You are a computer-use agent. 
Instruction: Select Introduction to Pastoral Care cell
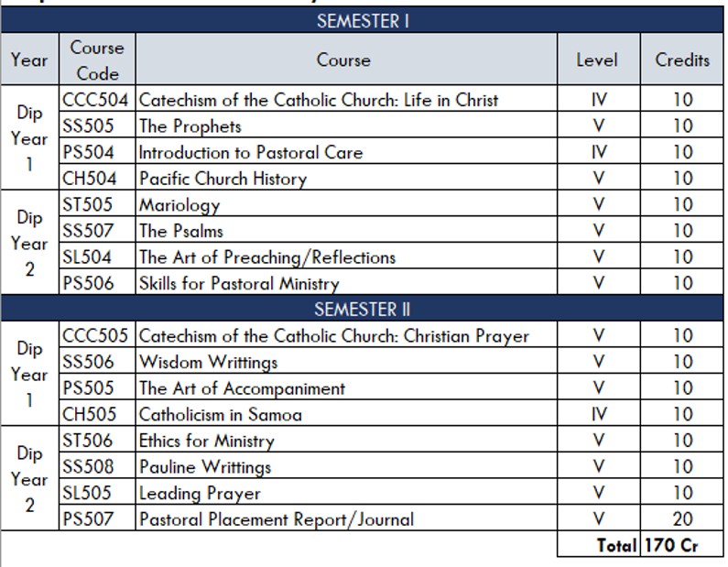250,153
